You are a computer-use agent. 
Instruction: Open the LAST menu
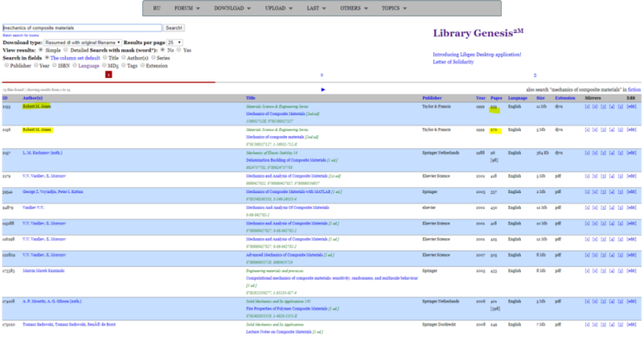point(315,8)
